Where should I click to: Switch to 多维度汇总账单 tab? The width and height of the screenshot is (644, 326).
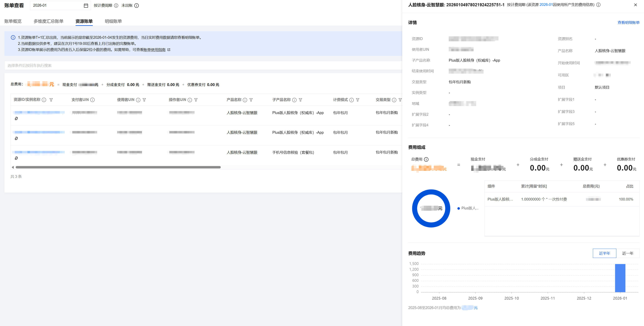pyautogui.click(x=49, y=21)
